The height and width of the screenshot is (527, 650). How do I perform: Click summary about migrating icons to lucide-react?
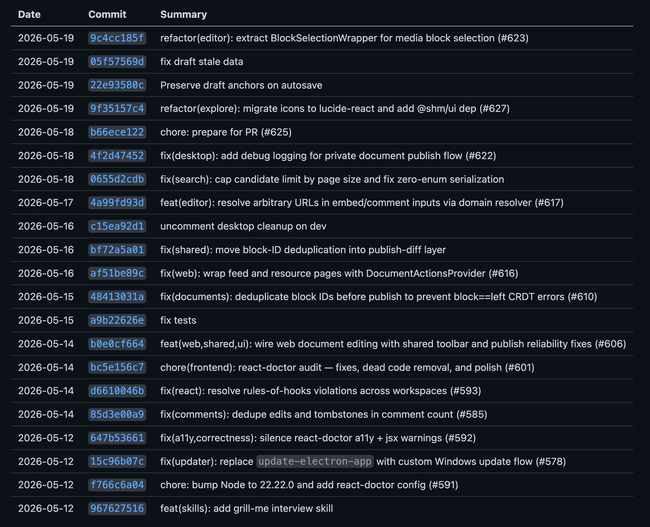335,109
